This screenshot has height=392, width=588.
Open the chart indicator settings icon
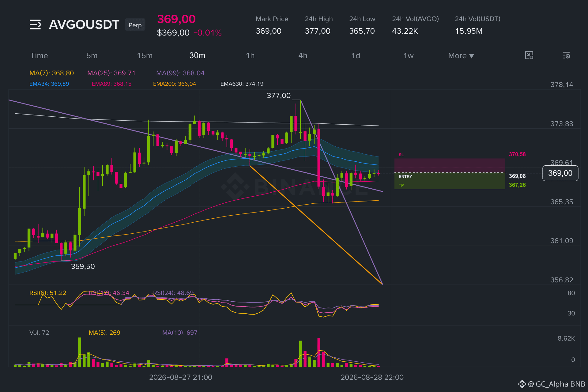pyautogui.click(x=566, y=55)
